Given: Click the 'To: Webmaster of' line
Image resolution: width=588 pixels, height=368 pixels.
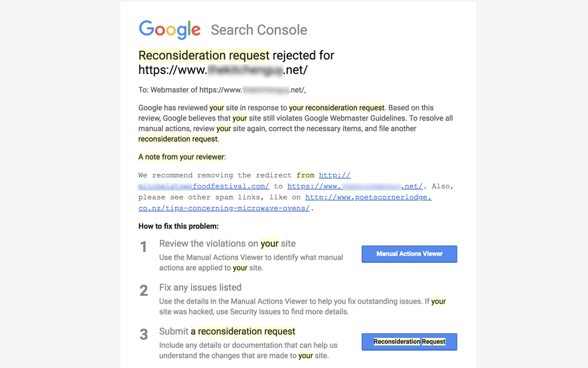Looking at the screenshot, I should coord(222,90).
